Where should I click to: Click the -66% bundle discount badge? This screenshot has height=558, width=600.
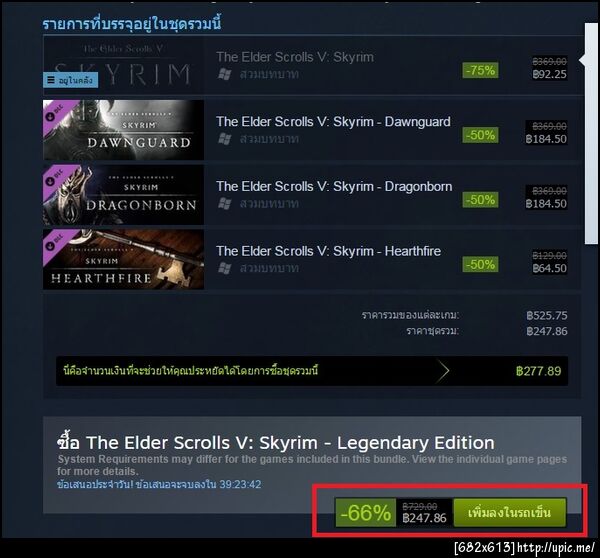coord(365,513)
